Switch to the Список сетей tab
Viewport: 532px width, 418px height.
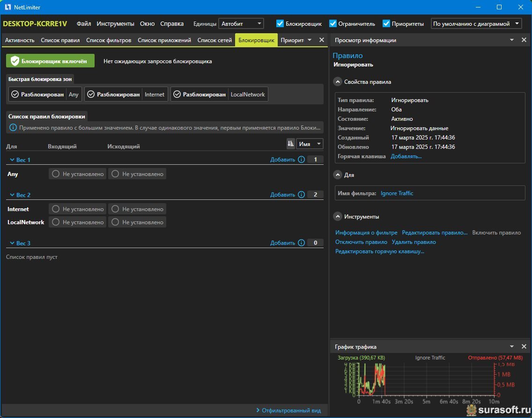[x=214, y=40]
